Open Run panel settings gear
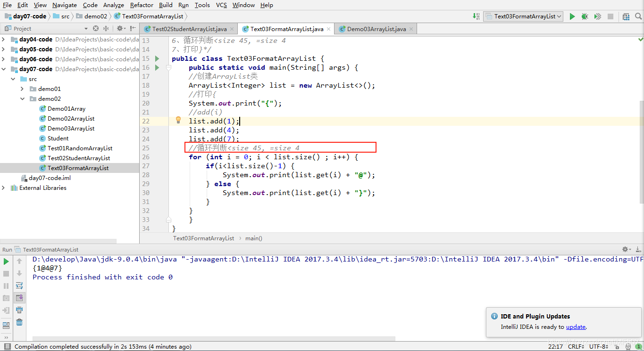 tap(626, 249)
